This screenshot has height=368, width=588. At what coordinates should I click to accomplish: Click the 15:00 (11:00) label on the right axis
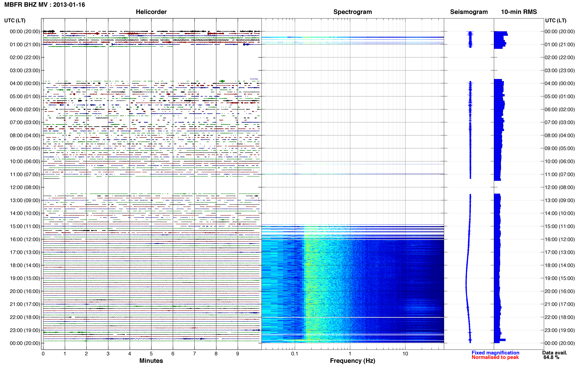click(x=560, y=226)
